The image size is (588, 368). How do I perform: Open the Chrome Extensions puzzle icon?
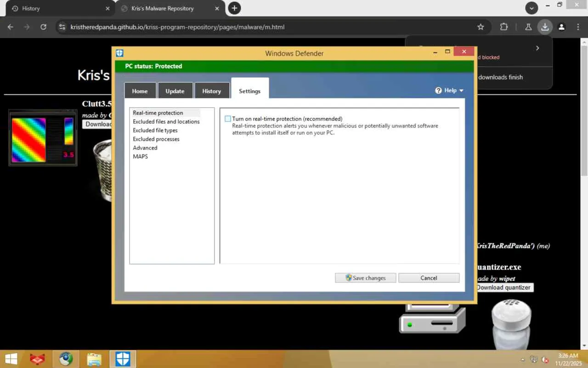tap(504, 27)
